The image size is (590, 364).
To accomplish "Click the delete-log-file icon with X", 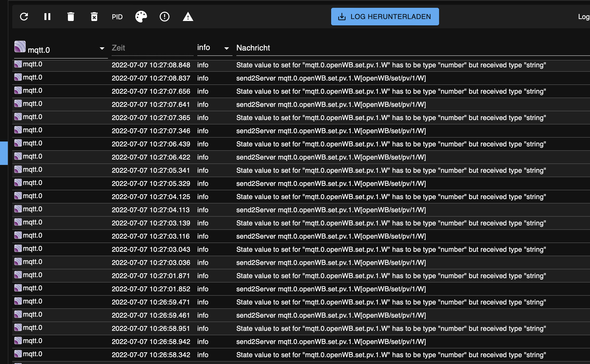I will (94, 17).
